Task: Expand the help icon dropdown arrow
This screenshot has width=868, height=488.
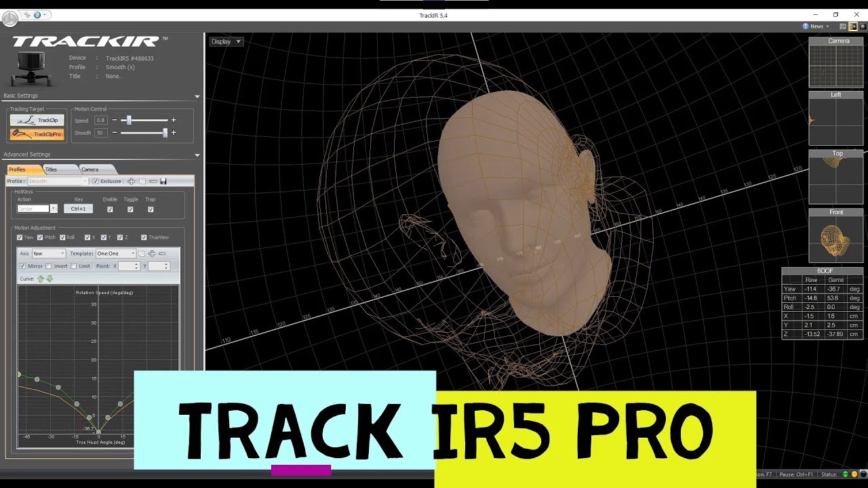Action: click(45, 15)
